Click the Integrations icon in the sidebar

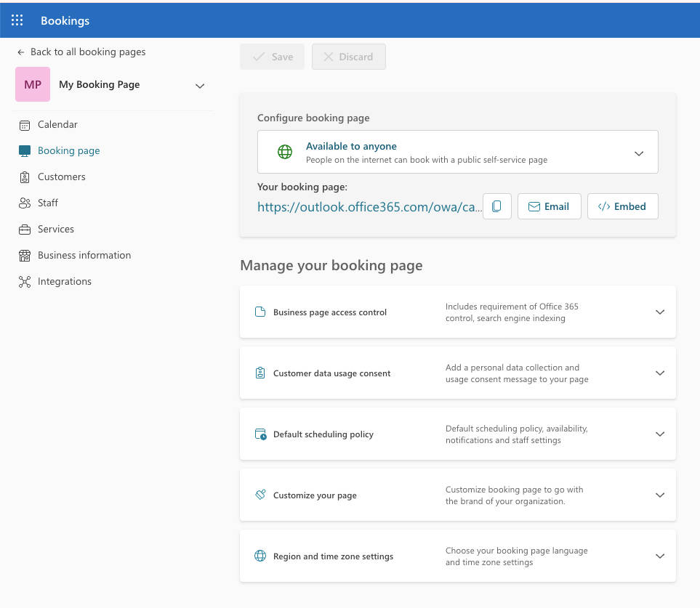(24, 281)
